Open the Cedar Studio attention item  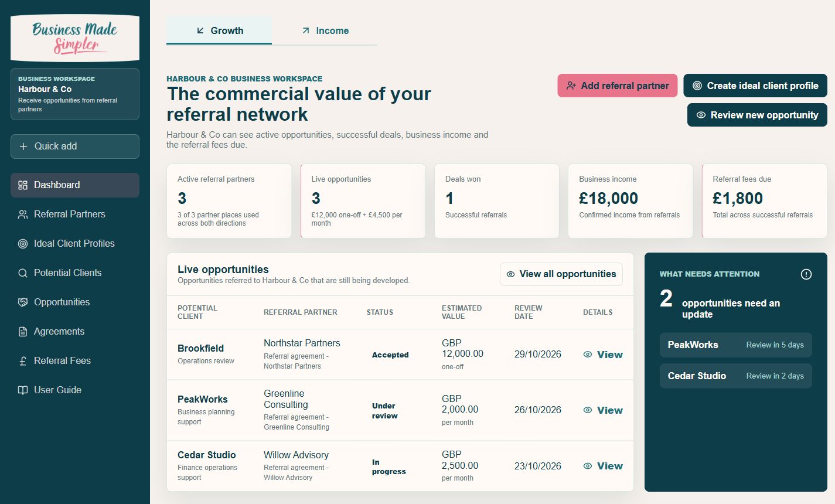click(x=736, y=376)
